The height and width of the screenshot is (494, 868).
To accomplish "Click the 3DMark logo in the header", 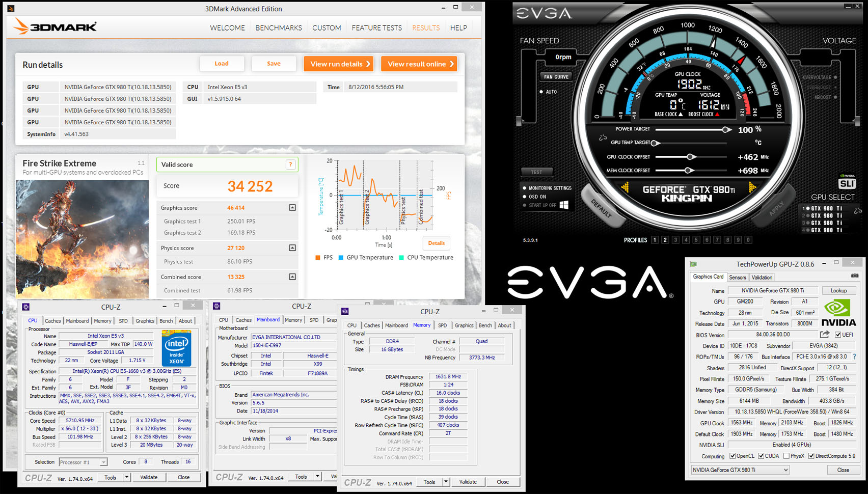I will 55,26.
